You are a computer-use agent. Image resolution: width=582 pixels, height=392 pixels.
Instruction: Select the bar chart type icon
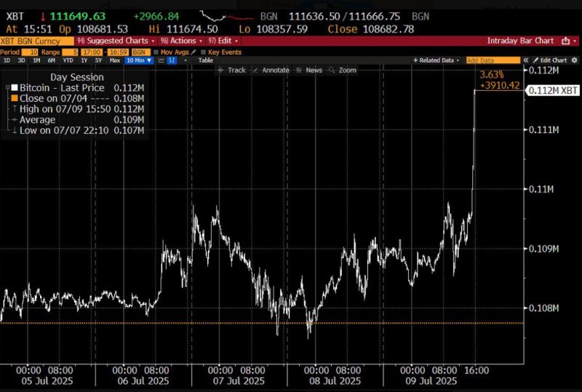[172, 60]
